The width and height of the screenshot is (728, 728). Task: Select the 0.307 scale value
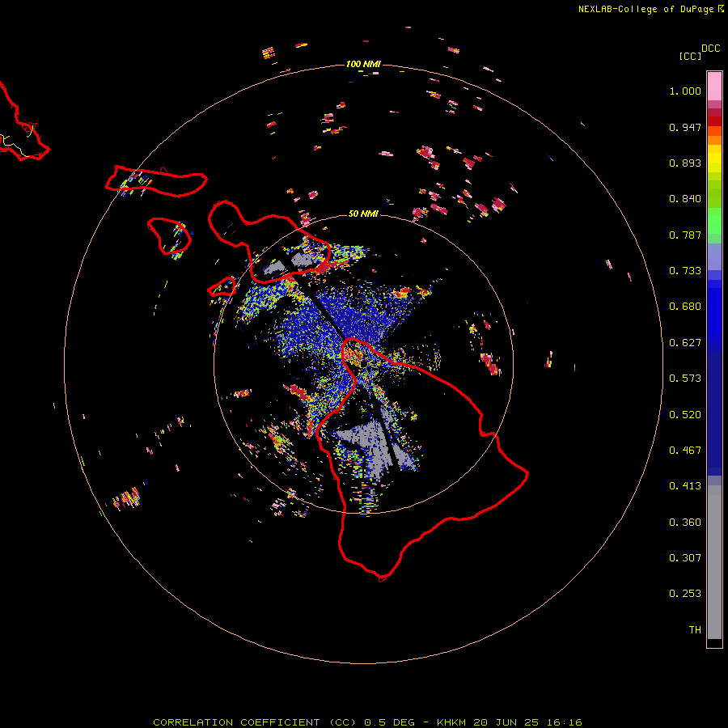click(685, 558)
